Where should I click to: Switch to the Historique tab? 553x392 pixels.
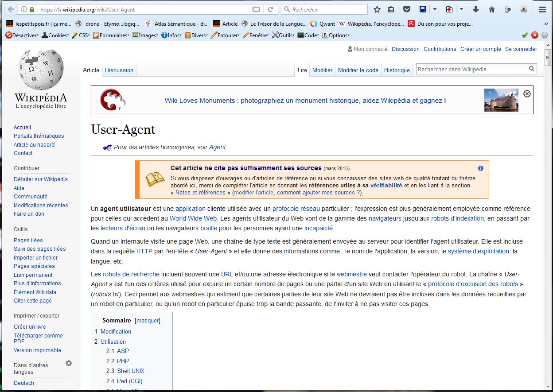tap(397, 70)
